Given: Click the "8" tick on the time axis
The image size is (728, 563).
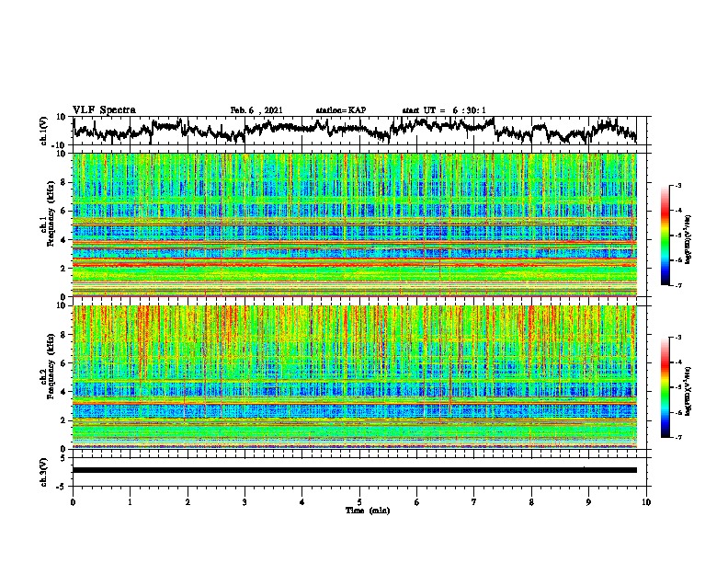Looking at the screenshot, I should (531, 502).
